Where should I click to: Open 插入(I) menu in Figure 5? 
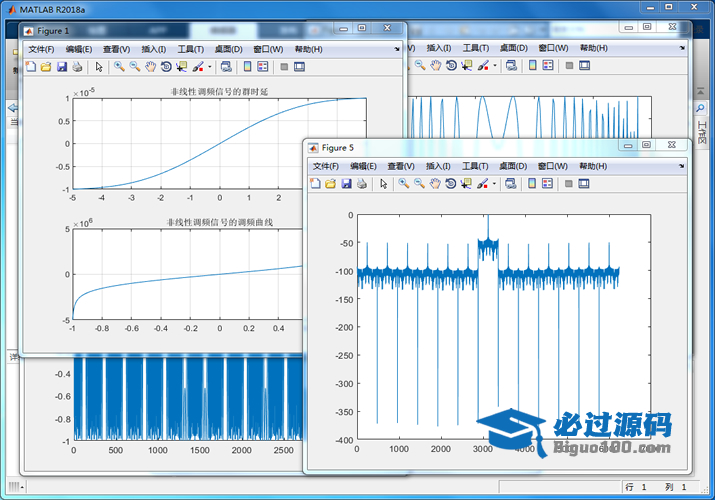pyautogui.click(x=438, y=166)
